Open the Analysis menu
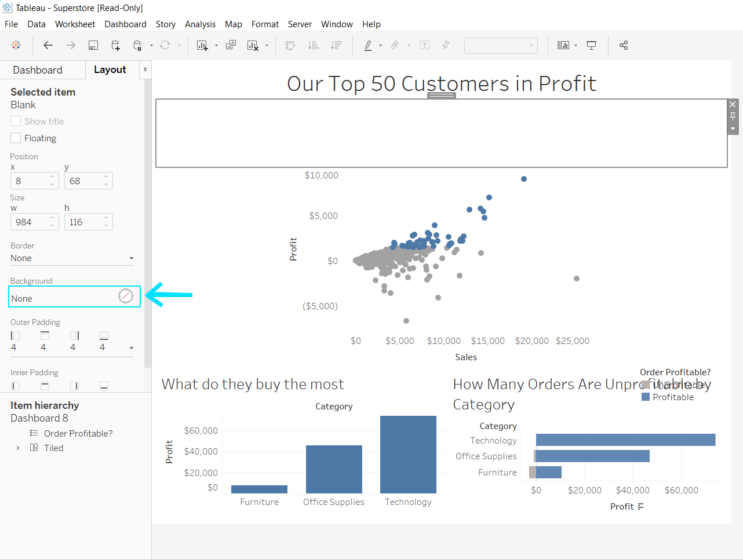Screen dimensions: 743x560 [x=201, y=24]
